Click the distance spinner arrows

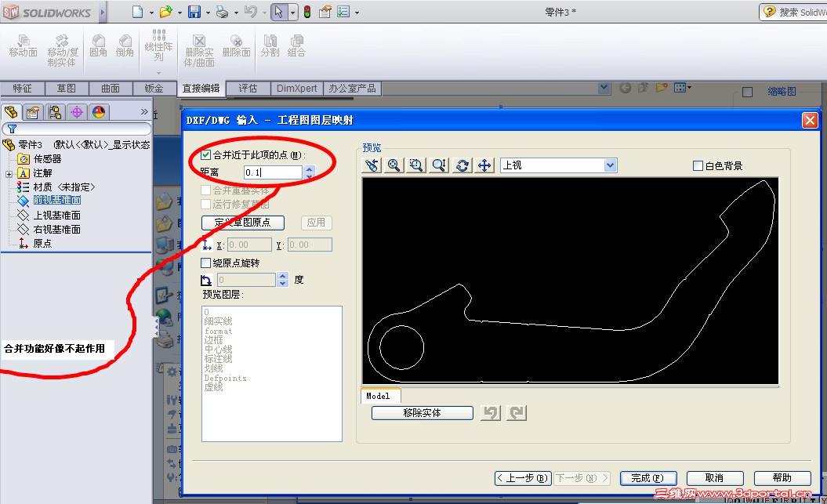(x=310, y=172)
